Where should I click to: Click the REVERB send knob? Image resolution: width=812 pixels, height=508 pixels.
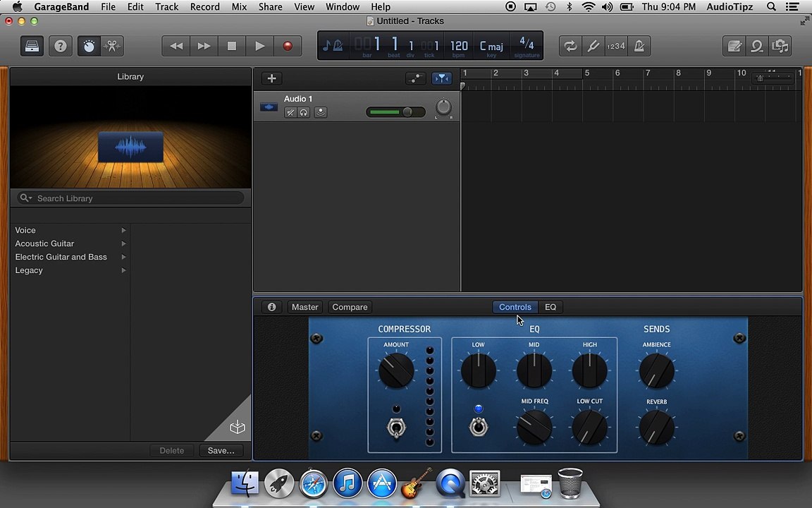click(657, 428)
